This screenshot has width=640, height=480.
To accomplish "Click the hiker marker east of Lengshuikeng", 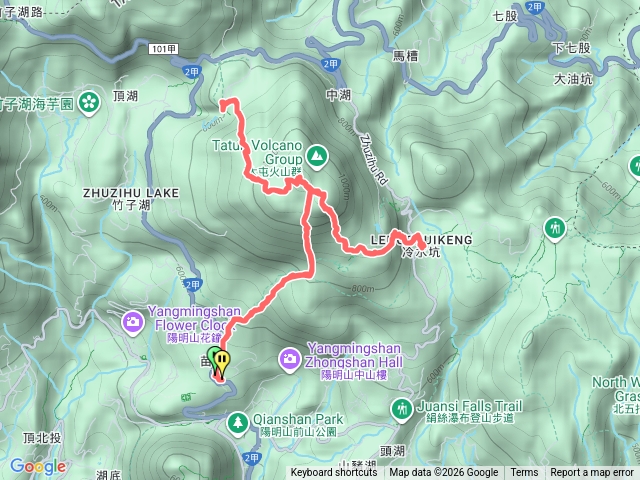I will tap(555, 228).
